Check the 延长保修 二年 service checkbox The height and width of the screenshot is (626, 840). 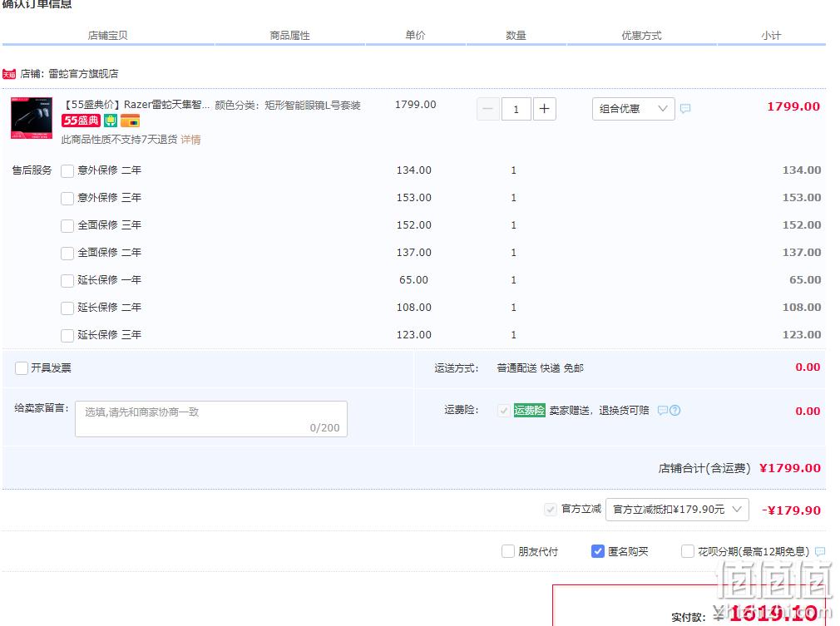tap(67, 308)
